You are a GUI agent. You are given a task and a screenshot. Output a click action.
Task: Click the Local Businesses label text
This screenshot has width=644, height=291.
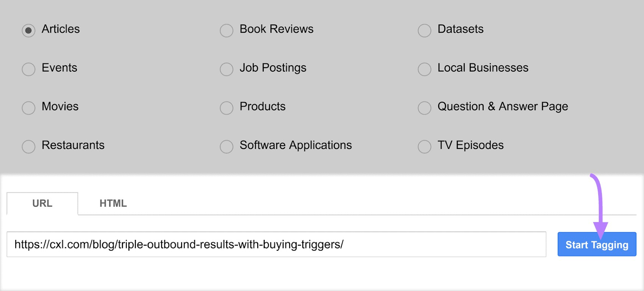[x=483, y=68]
